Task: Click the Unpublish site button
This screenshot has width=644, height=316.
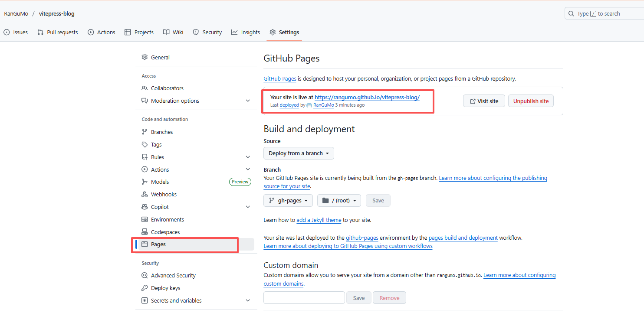Action: tap(531, 101)
